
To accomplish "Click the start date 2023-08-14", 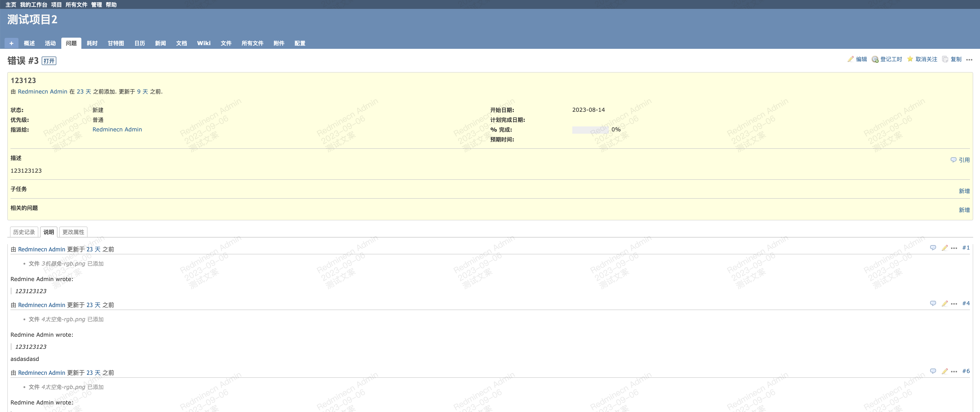I will click(x=588, y=110).
